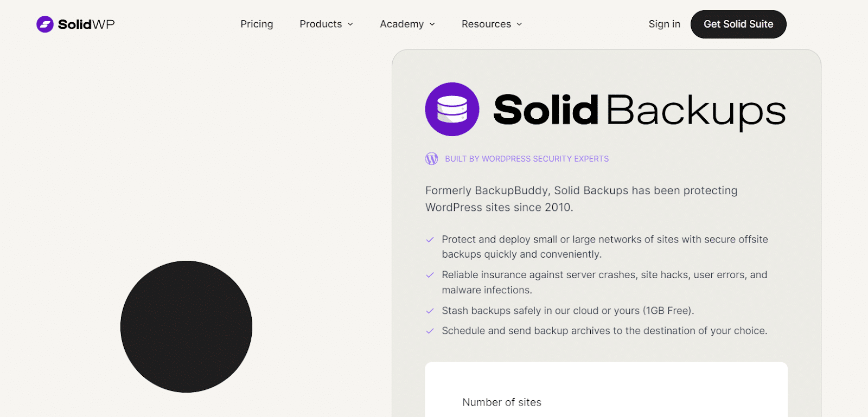
Task: Click the checkmark beside offsite backups feature
Action: pos(430,239)
